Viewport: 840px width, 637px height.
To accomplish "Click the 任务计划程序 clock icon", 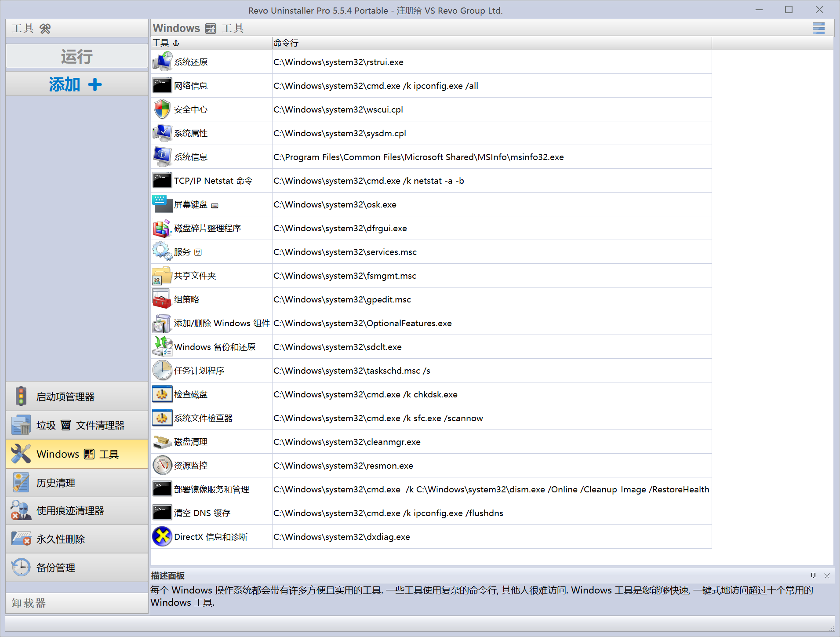I will (162, 370).
